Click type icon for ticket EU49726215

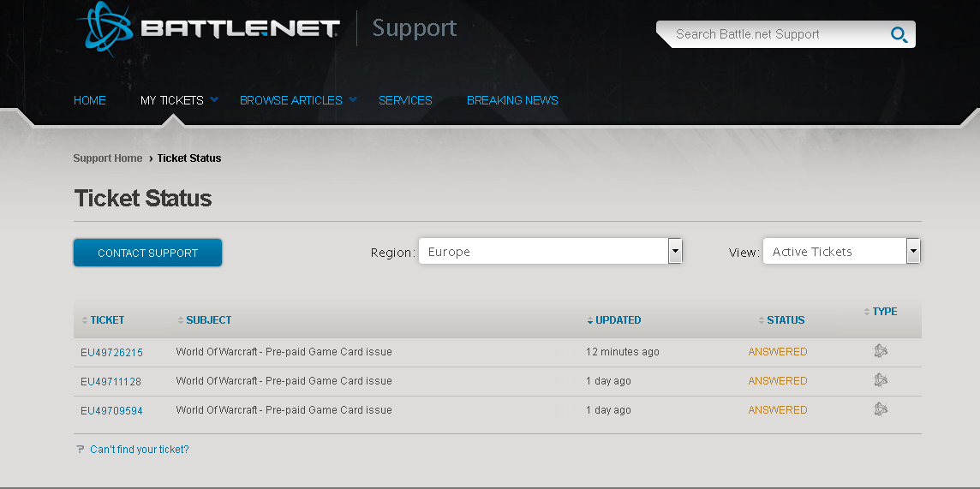881,351
